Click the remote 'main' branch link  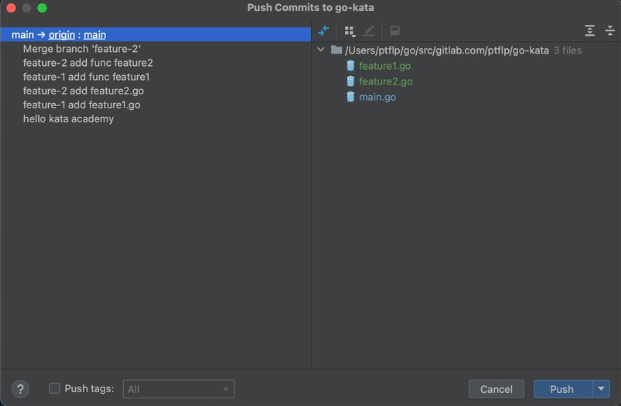tap(95, 34)
